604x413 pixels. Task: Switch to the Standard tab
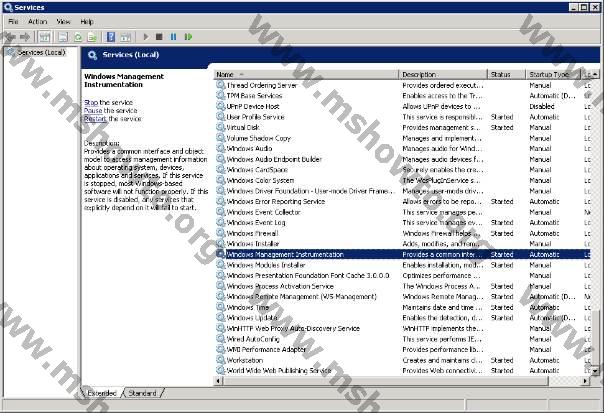click(142, 393)
